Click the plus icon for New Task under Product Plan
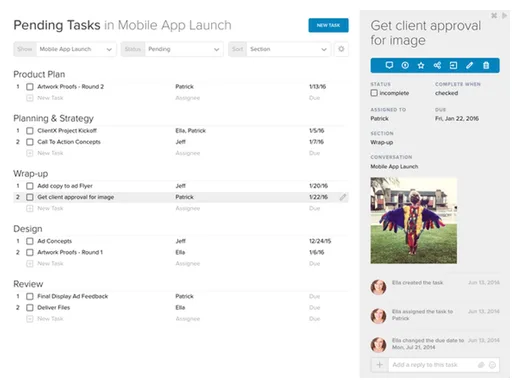 [x=30, y=98]
